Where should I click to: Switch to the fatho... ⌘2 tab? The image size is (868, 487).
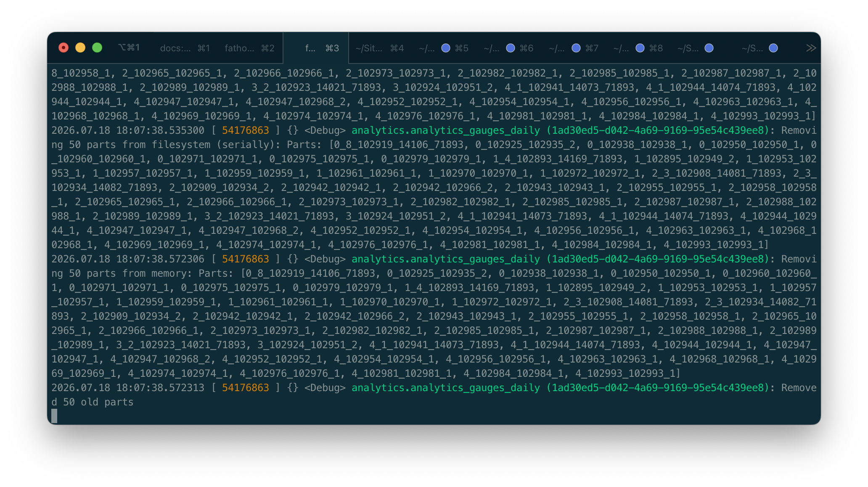pyautogui.click(x=249, y=48)
